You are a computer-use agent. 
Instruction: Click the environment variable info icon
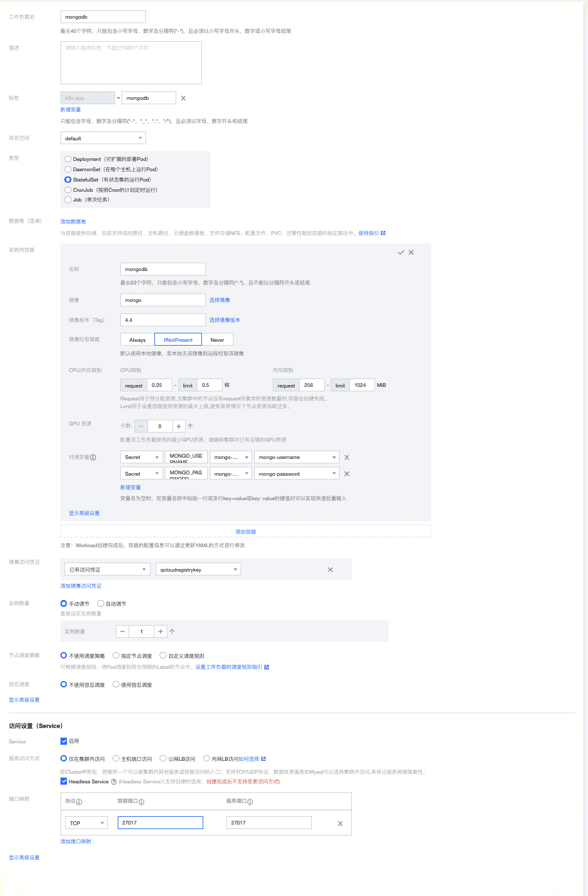click(x=93, y=457)
